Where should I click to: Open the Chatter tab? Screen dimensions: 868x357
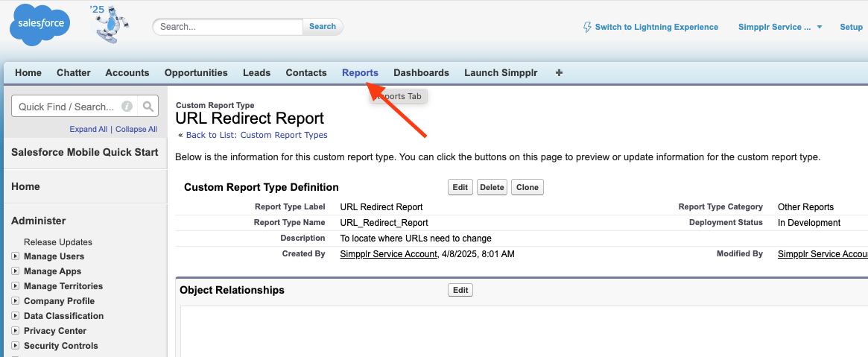tap(74, 72)
